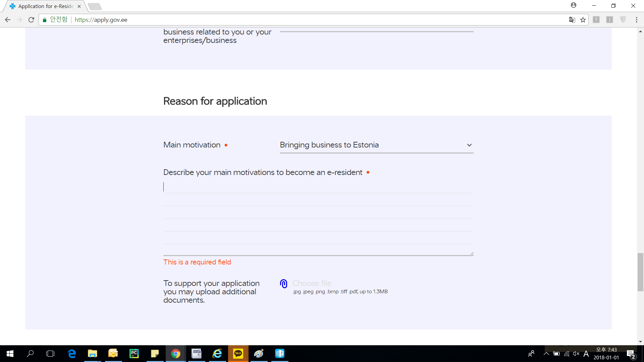Screen dimensions: 644x362
Task: Open the first T extension icon
Action: (596, 20)
